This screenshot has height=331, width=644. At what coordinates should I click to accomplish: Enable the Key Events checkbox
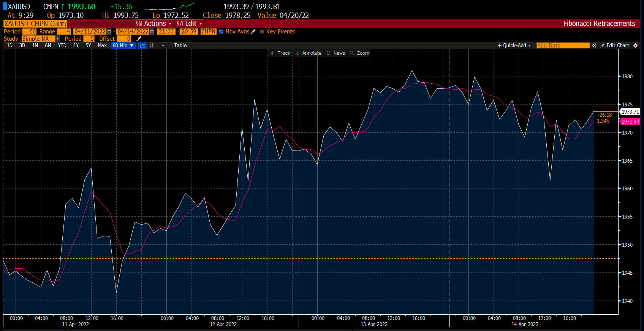[262, 32]
